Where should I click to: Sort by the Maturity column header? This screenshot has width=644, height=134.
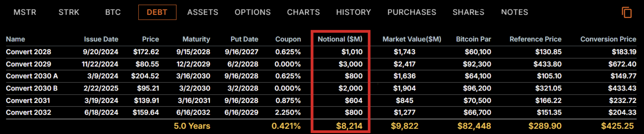[x=196, y=39]
